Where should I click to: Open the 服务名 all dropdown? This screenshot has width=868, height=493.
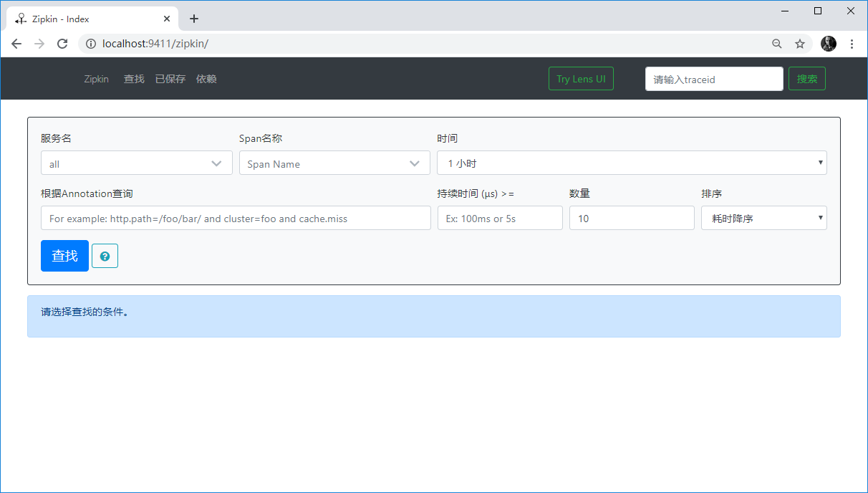(x=136, y=163)
